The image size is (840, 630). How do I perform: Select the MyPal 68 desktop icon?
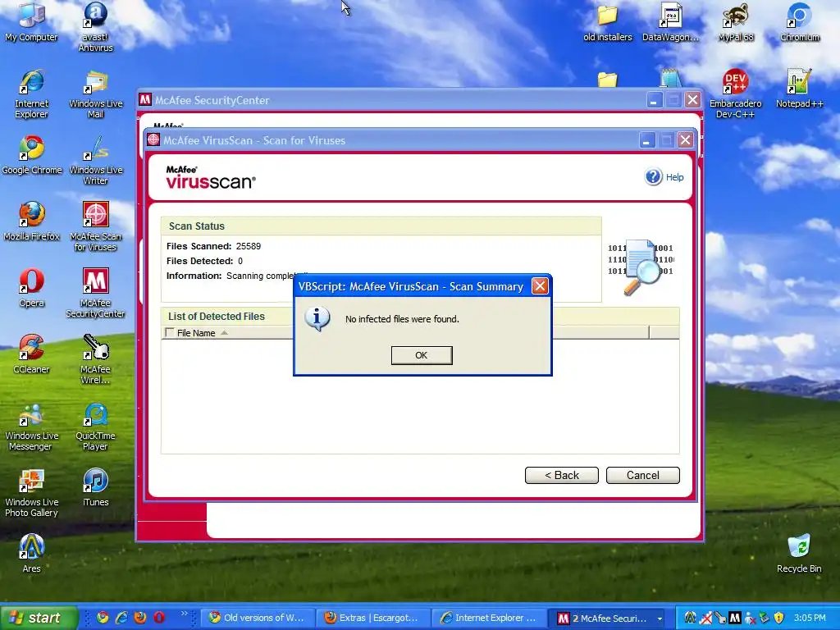pos(736,22)
